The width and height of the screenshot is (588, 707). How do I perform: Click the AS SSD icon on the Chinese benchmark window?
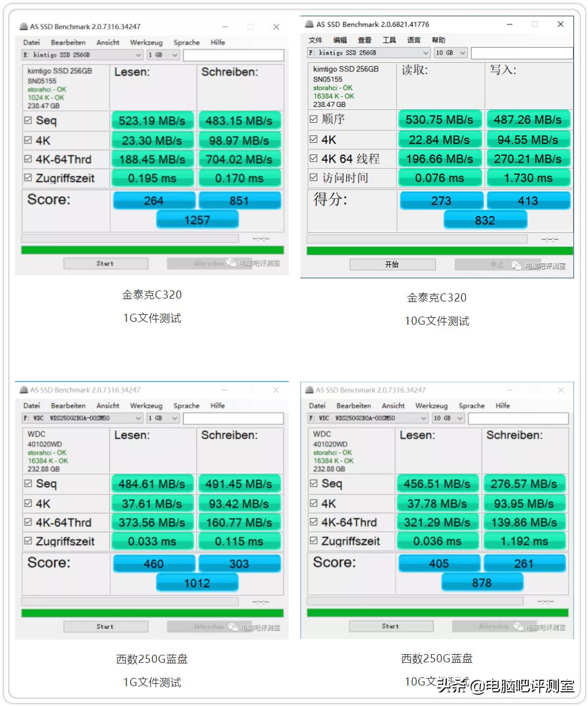pos(309,24)
